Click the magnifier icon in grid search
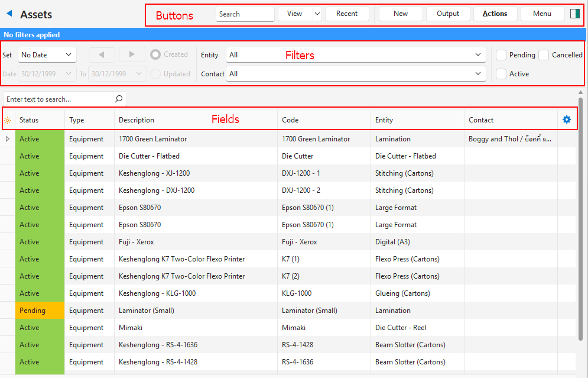Screen dimensions: 588x378 pyautogui.click(x=119, y=99)
